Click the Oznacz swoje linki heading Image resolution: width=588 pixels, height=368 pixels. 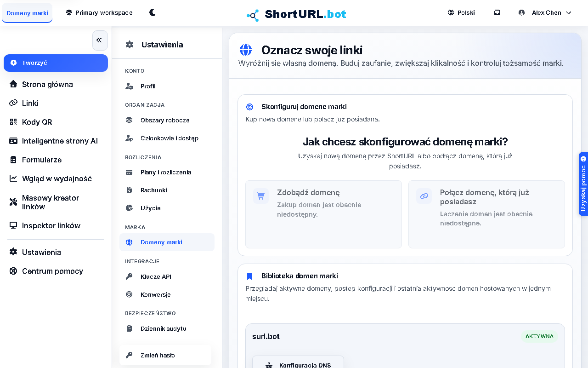312,50
